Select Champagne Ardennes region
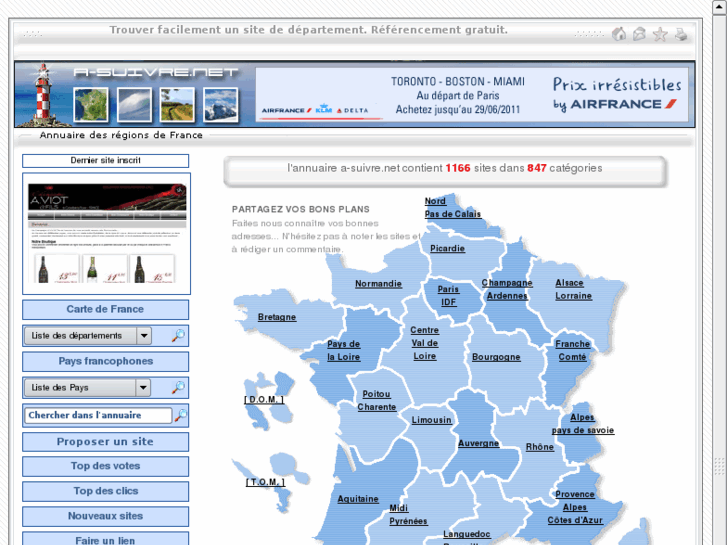Image resolution: width=727 pixels, height=545 pixels. coord(507,289)
